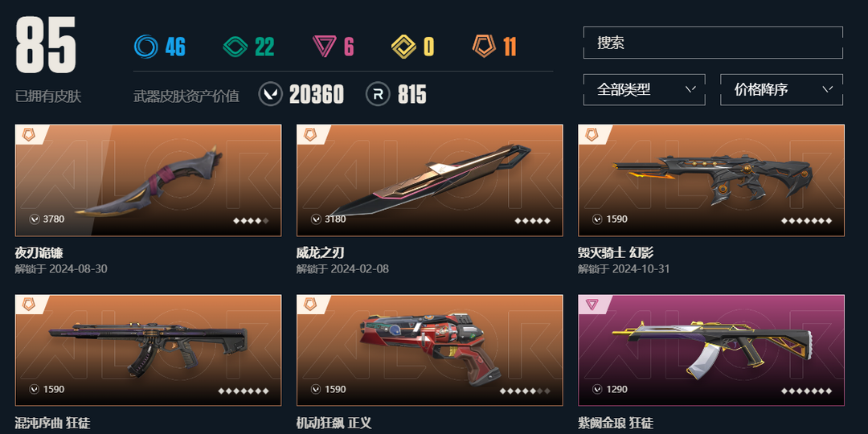868x434 pixels.
Task: Click the orange tier badge on 夜刃诡镰 card
Action: tap(28, 134)
